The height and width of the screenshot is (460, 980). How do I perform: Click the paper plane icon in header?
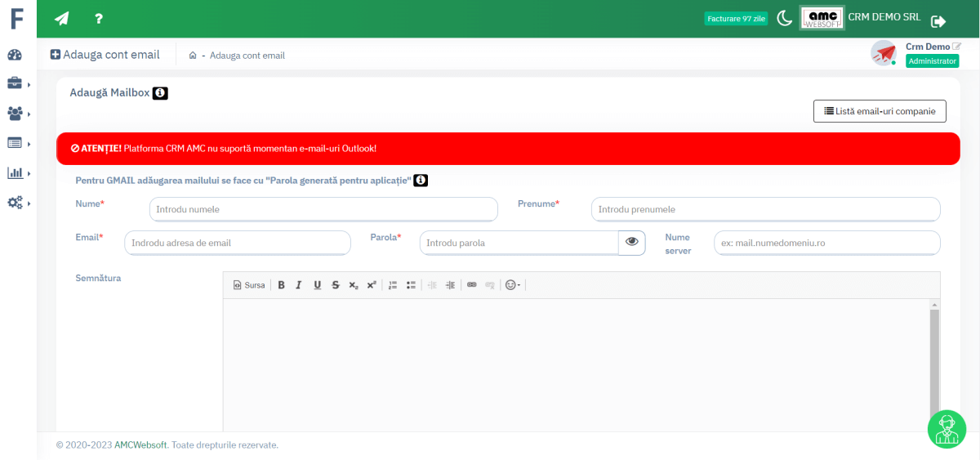[x=62, y=19]
